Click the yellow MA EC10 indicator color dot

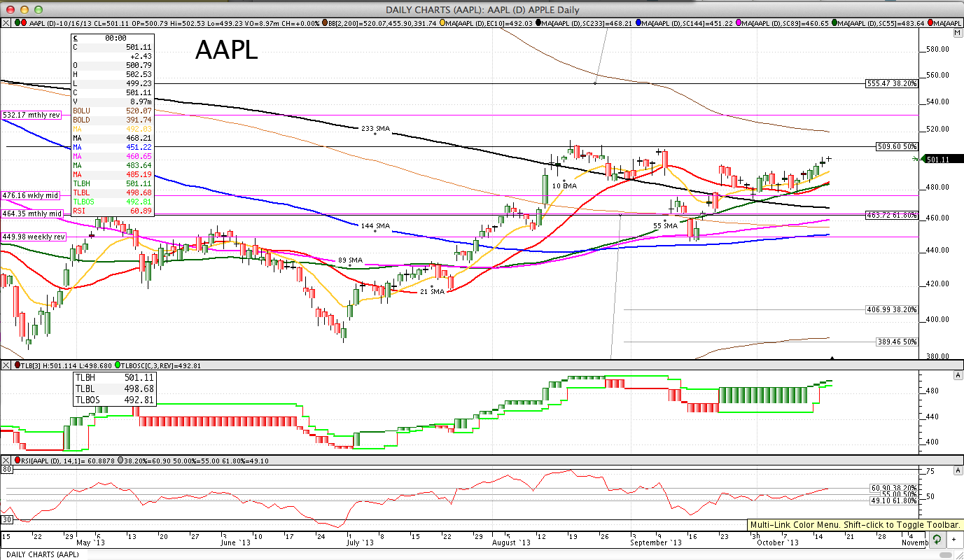[x=444, y=23]
